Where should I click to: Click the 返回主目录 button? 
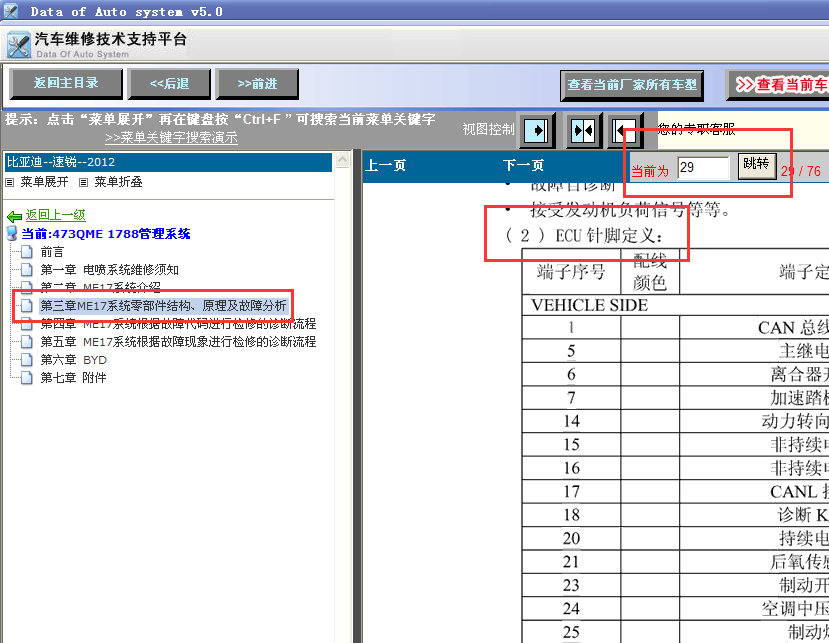pyautogui.click(x=66, y=84)
